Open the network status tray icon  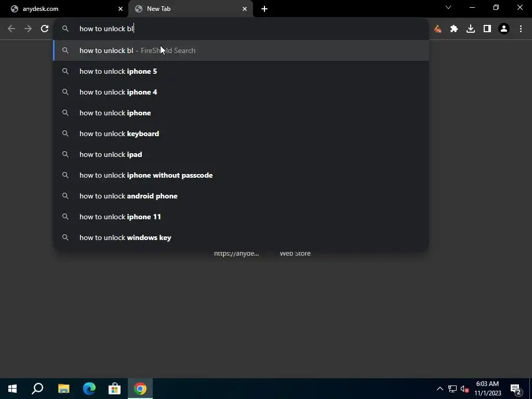(x=453, y=389)
